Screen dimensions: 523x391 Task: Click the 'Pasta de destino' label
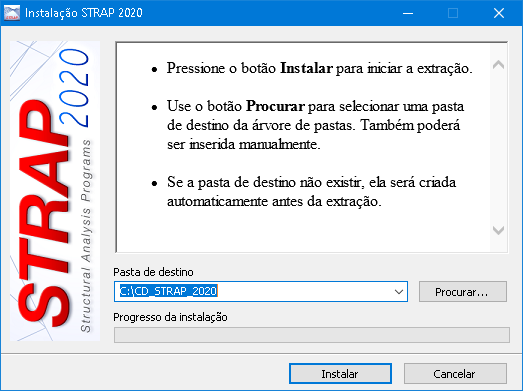(x=153, y=272)
